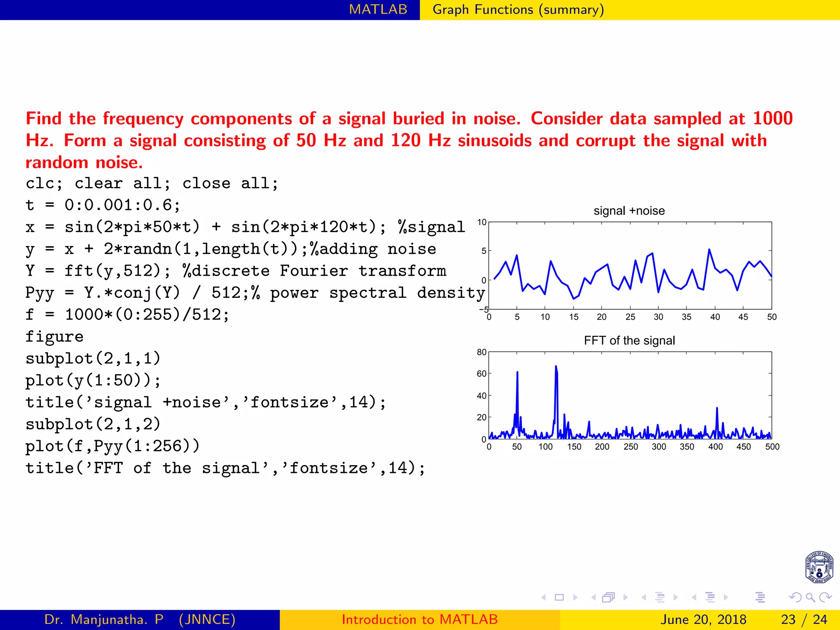Viewport: 840px width, 630px height.
Task: Click the magnifier search icon
Action: pos(810,598)
